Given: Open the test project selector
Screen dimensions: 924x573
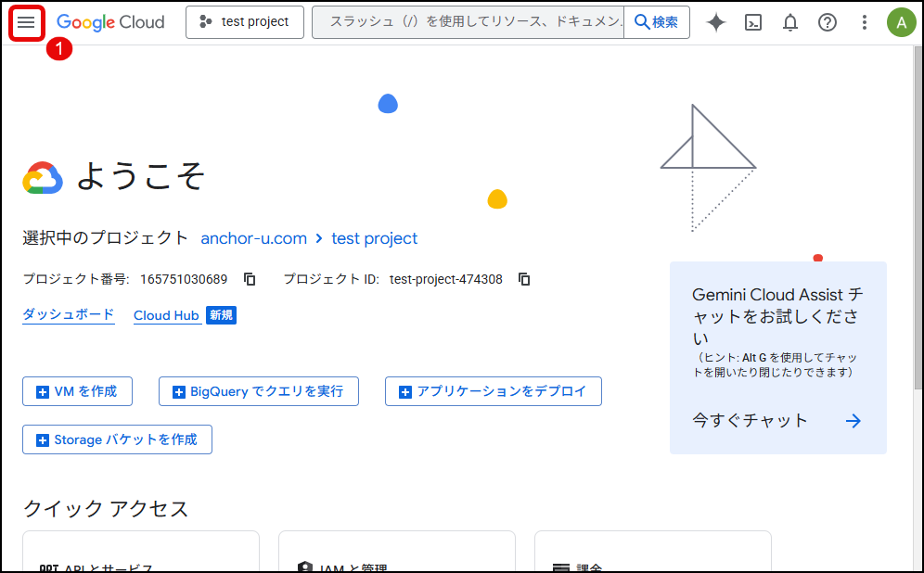Looking at the screenshot, I should (x=245, y=22).
